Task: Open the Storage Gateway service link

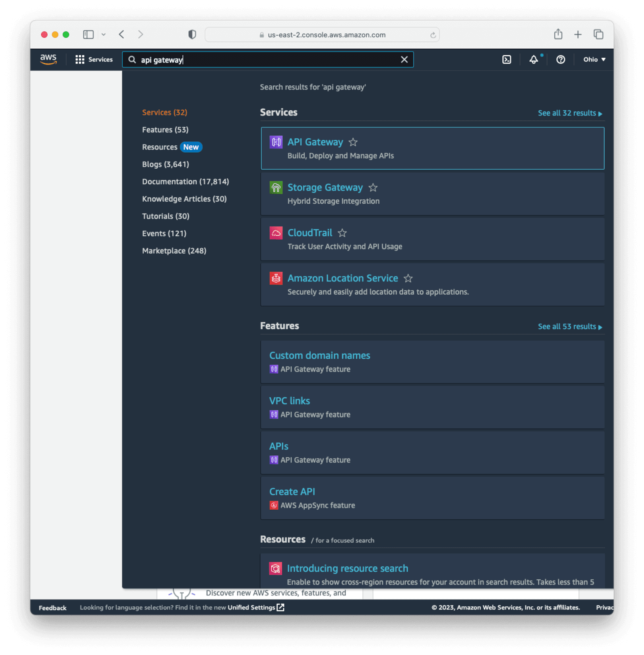Action: [x=325, y=188]
